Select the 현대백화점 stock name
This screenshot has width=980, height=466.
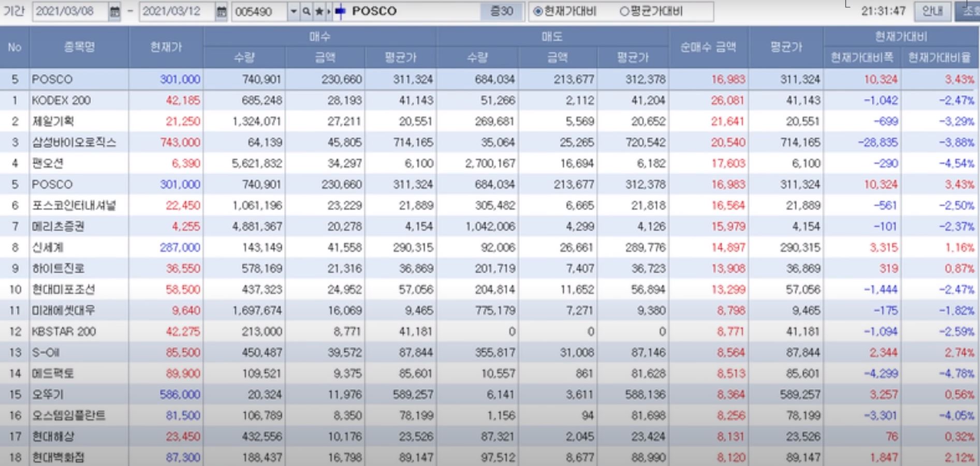pos(58,458)
